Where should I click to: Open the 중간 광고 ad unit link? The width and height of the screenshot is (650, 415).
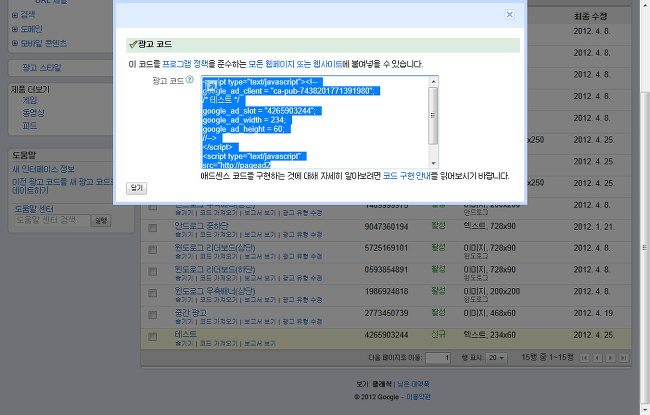click(190, 313)
